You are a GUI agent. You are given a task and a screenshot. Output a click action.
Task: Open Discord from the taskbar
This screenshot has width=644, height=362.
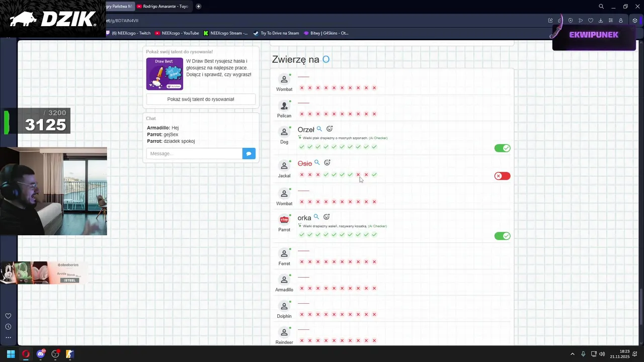41,354
